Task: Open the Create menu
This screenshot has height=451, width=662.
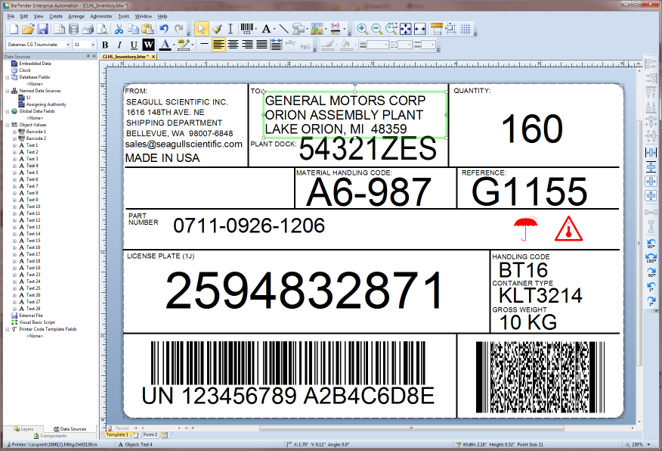Action: (x=56, y=16)
